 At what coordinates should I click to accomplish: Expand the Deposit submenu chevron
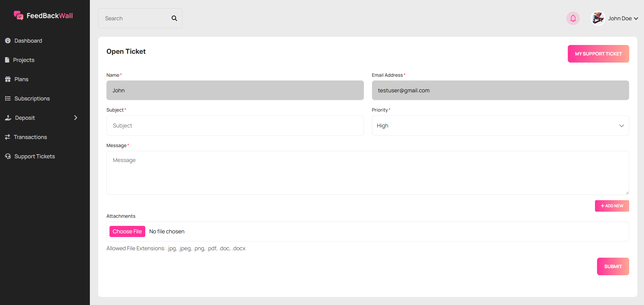[76, 118]
